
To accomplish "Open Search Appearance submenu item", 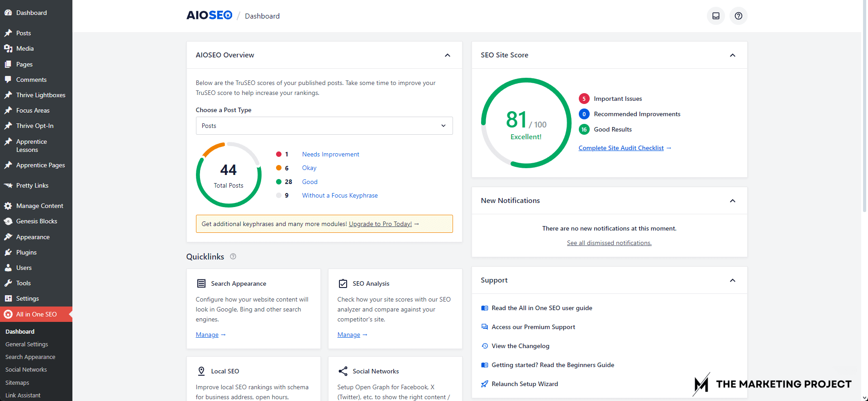I will click(x=30, y=357).
